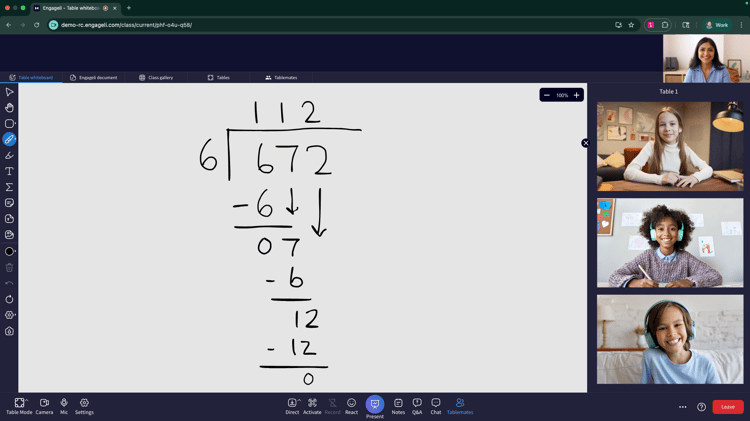Viewport: 750px width, 421px height.
Task: Select the arrow pointer tool
Action: click(x=9, y=92)
